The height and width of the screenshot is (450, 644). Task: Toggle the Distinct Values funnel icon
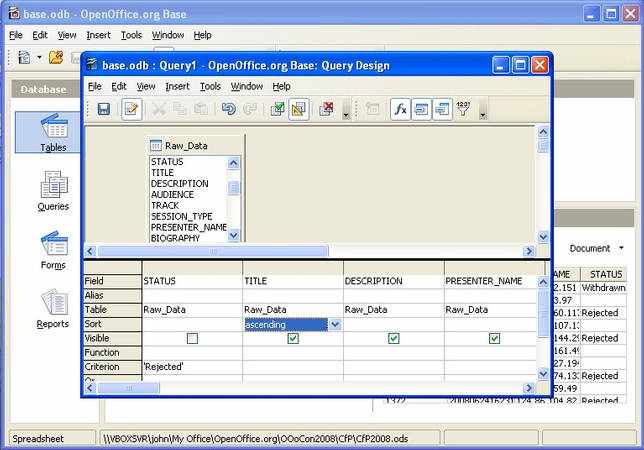pos(463,109)
